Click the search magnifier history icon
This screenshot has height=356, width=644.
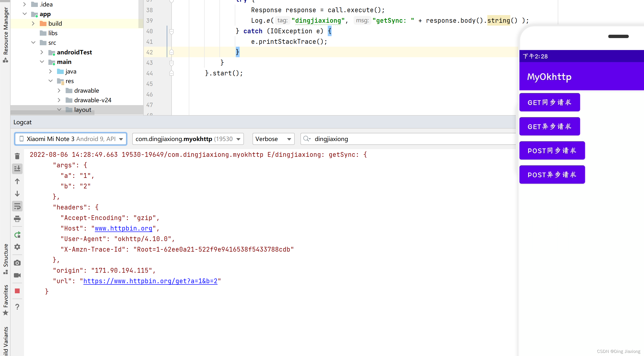click(x=307, y=139)
